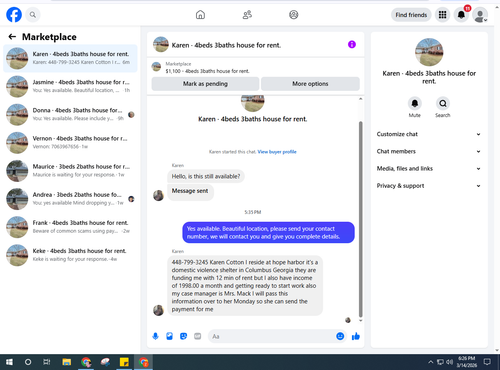500x370 pixels.
Task: Click the scroll-down arrow in chat
Action: point(360,320)
